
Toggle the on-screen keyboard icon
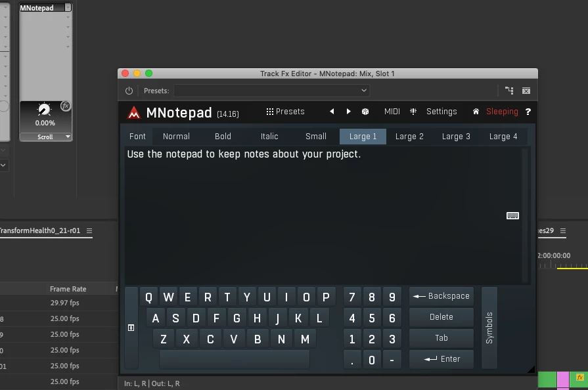coord(512,215)
